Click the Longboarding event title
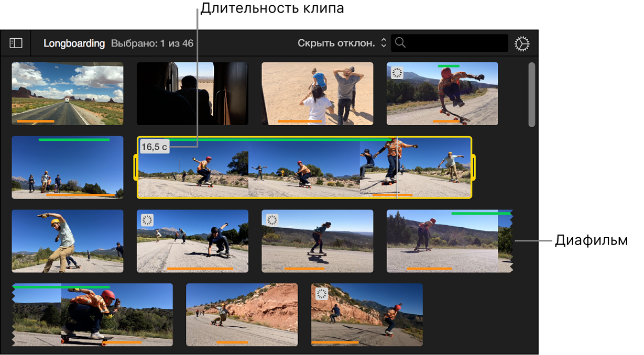 [74, 43]
